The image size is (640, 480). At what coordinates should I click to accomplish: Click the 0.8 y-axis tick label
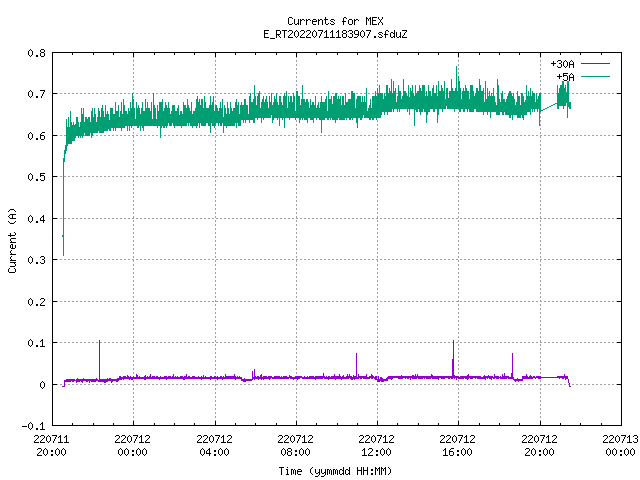tap(36, 53)
